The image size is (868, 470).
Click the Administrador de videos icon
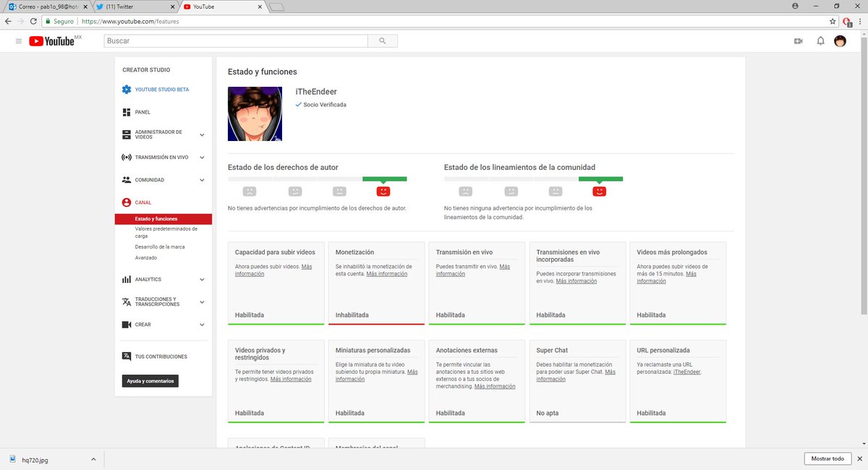click(127, 134)
